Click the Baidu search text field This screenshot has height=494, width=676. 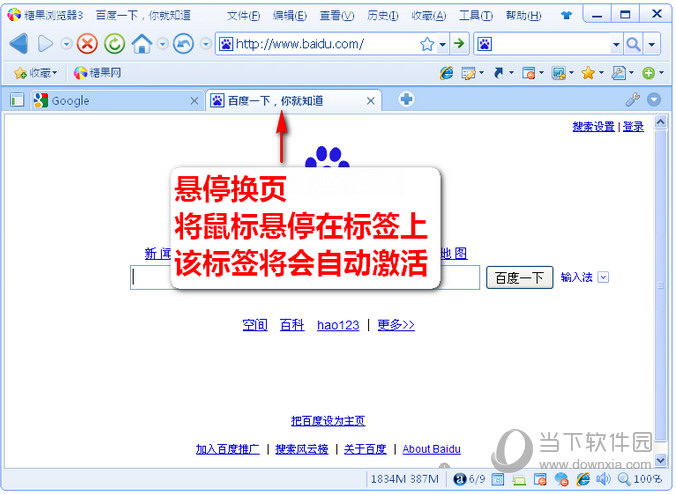pyautogui.click(x=305, y=277)
